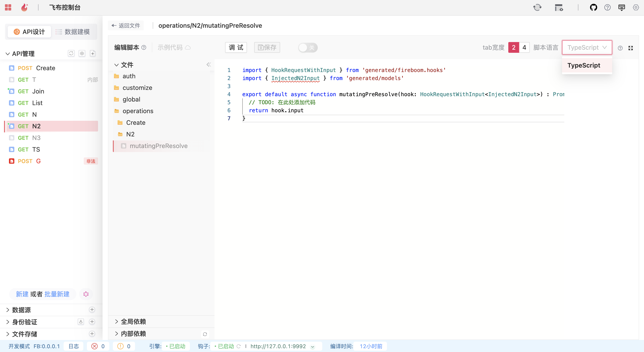
Task: Refresh the API管理 list
Action: (71, 53)
